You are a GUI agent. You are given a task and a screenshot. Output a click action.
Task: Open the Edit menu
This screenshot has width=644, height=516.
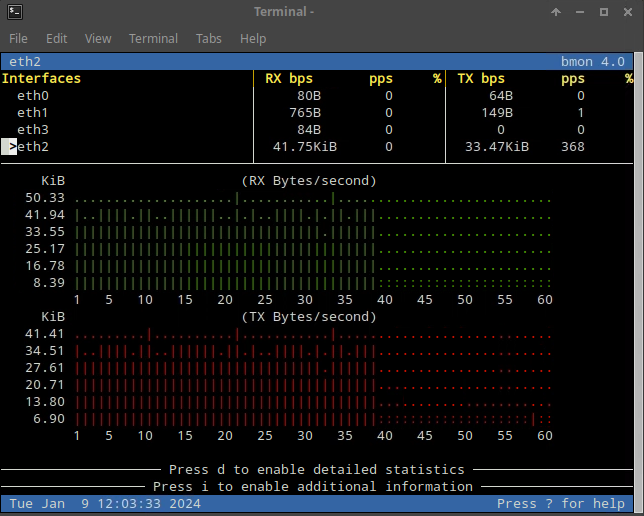[x=56, y=38]
